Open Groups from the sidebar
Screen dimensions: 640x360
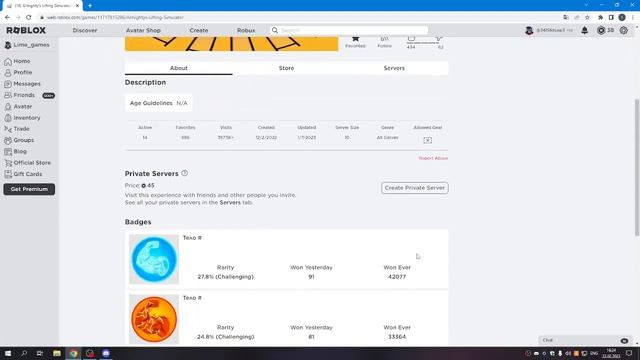24,140
